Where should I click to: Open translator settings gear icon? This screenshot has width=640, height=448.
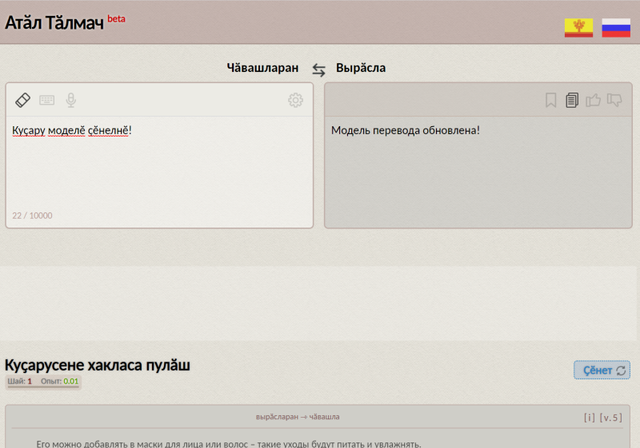(295, 100)
